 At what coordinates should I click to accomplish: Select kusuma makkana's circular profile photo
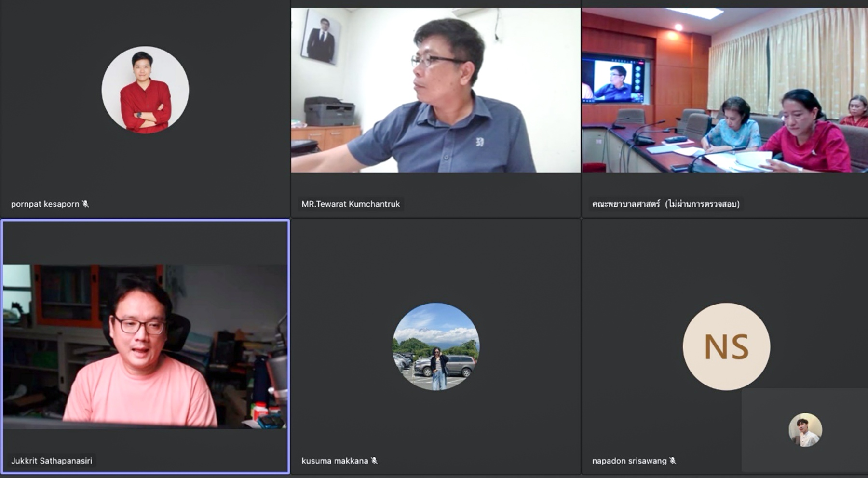436,346
